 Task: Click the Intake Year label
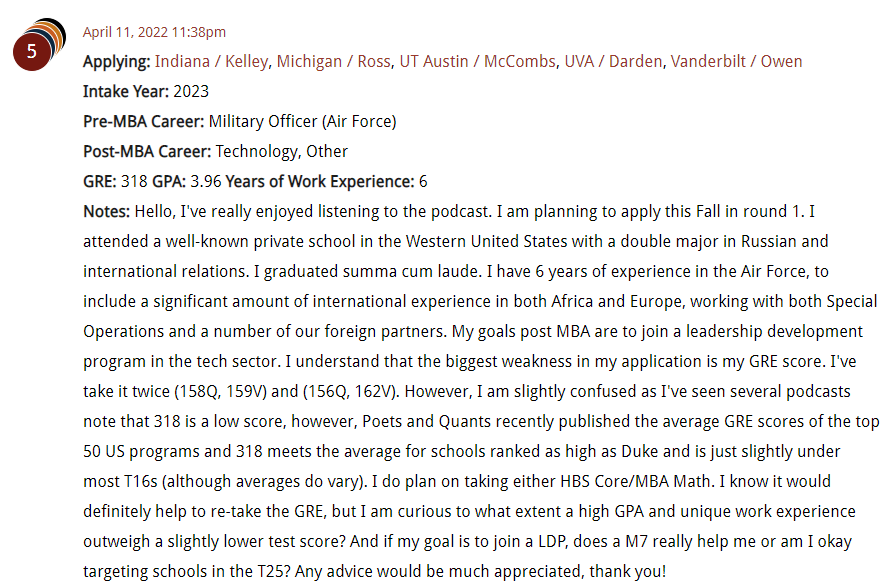point(126,91)
